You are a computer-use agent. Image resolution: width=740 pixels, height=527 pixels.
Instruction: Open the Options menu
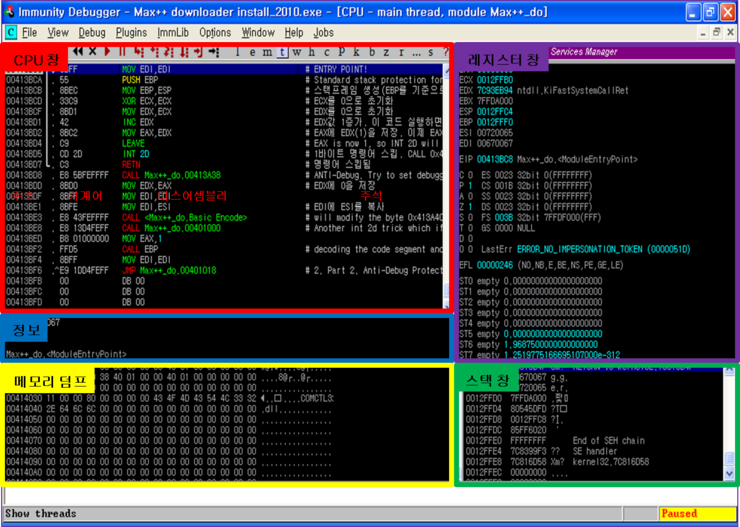tap(215, 33)
